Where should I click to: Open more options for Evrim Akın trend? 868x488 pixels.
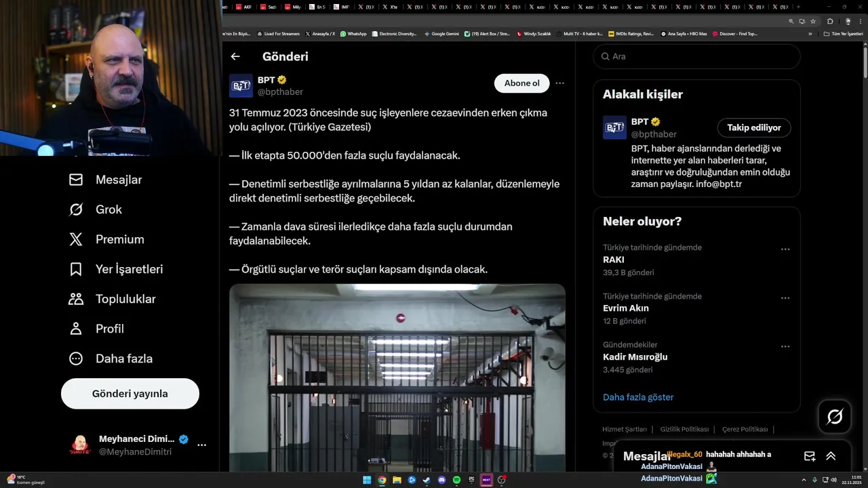(x=785, y=298)
